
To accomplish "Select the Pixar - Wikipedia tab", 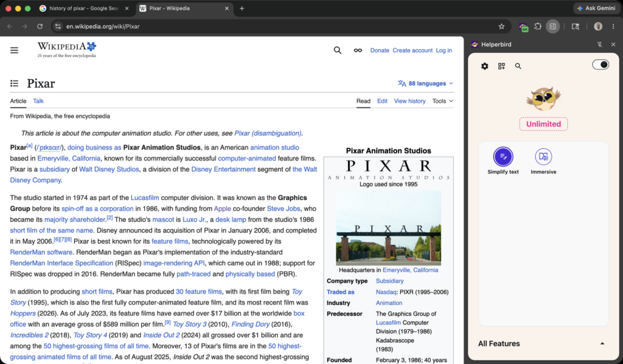I will pos(184,9).
